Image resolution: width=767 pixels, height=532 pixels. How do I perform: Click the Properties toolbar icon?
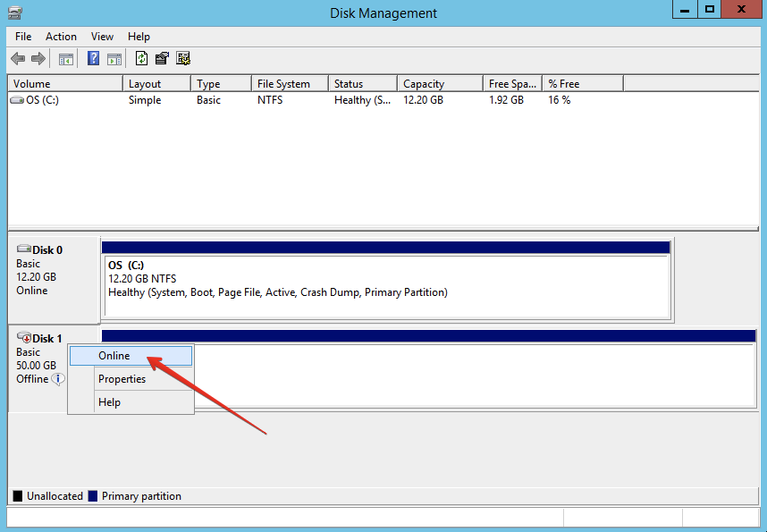(x=162, y=59)
